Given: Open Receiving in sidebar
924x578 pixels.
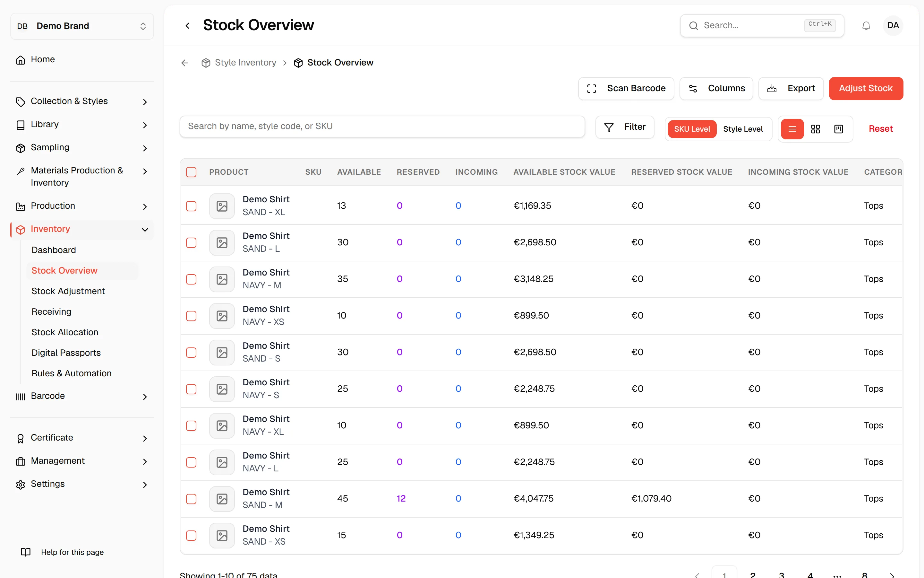Looking at the screenshot, I should coord(52,311).
